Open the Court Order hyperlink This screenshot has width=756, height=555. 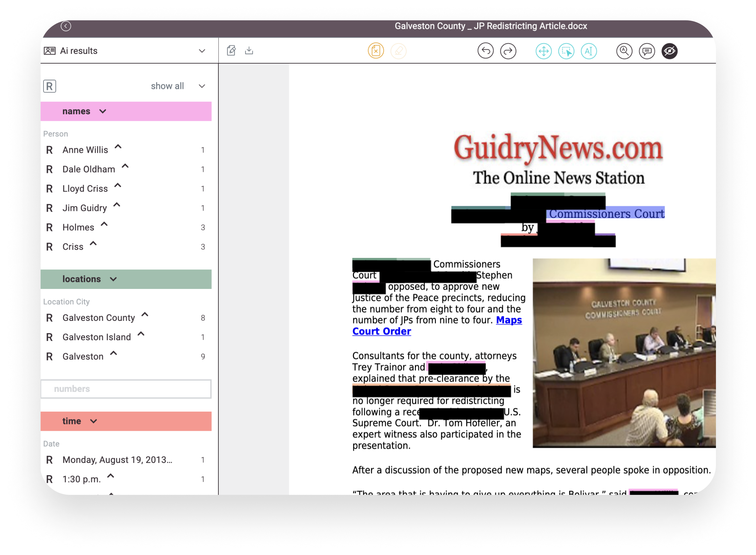pos(381,331)
